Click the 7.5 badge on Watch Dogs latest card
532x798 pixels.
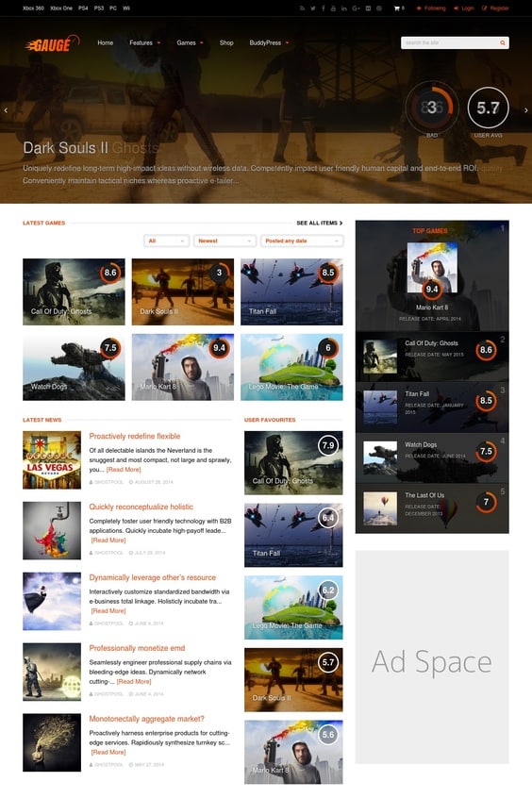tap(110, 348)
